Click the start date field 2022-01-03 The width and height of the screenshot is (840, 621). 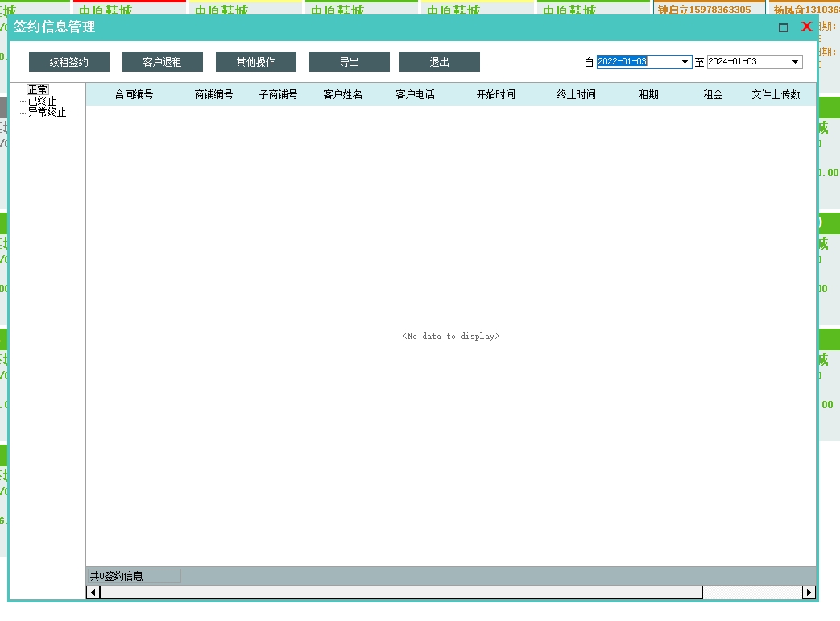(636, 62)
